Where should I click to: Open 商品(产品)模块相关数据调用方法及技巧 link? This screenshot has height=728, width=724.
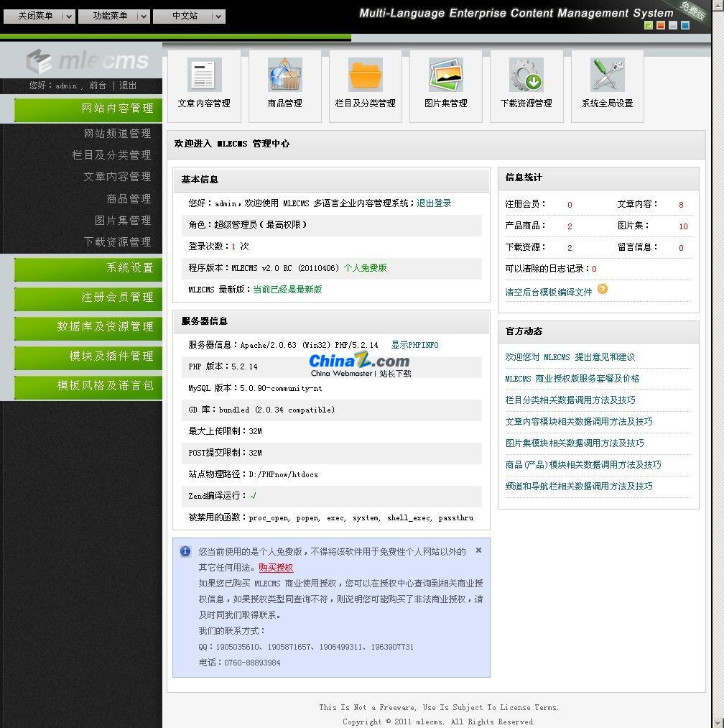point(583,465)
